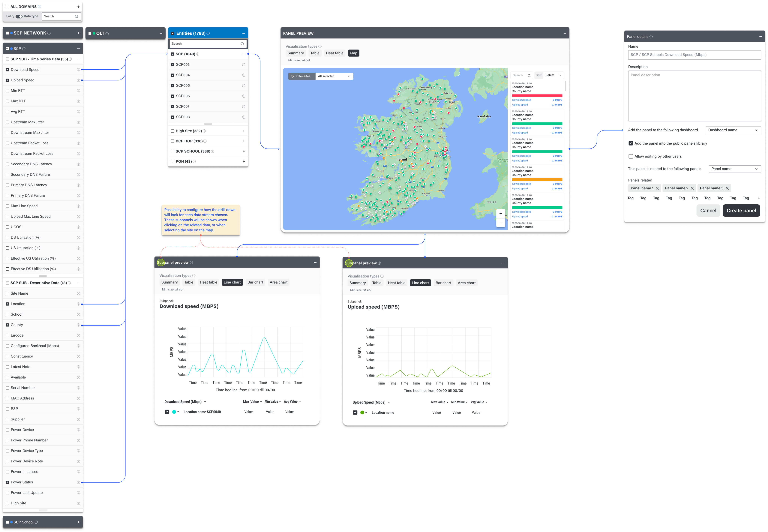This screenshot has width=768, height=532.
Task: Click the Panel description input field
Action: point(694,96)
